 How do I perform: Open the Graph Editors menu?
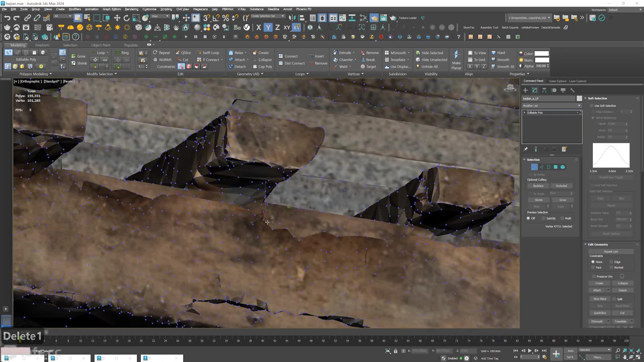click(111, 9)
